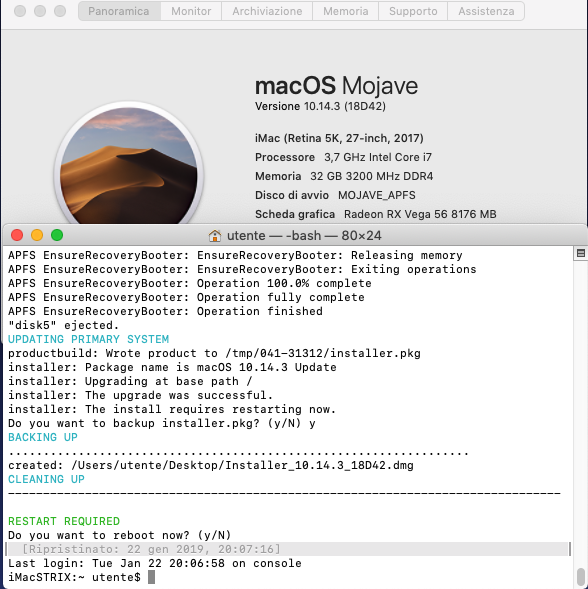Click the '"disk5" ejected.' line
The width and height of the screenshot is (588, 589).
(63, 325)
